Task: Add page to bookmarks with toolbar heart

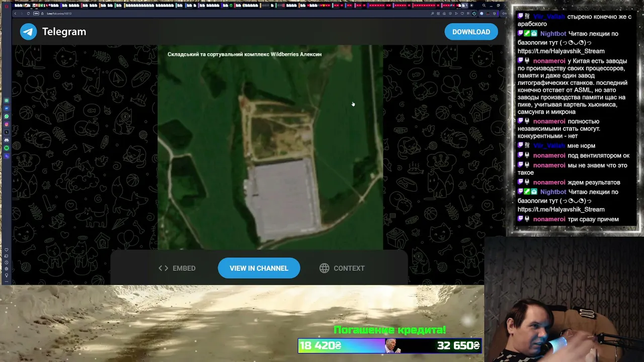Action: tap(462, 14)
